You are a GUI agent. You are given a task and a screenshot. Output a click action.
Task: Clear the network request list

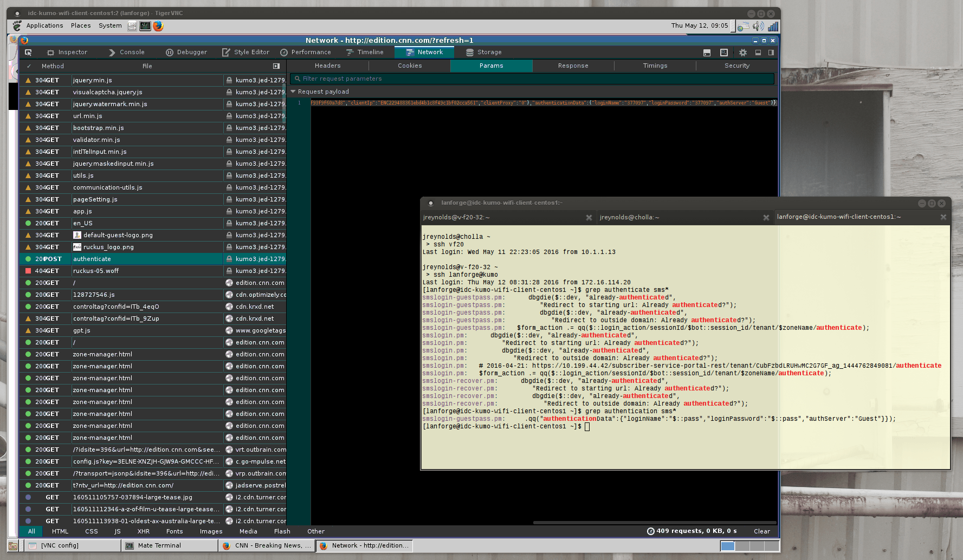(761, 531)
